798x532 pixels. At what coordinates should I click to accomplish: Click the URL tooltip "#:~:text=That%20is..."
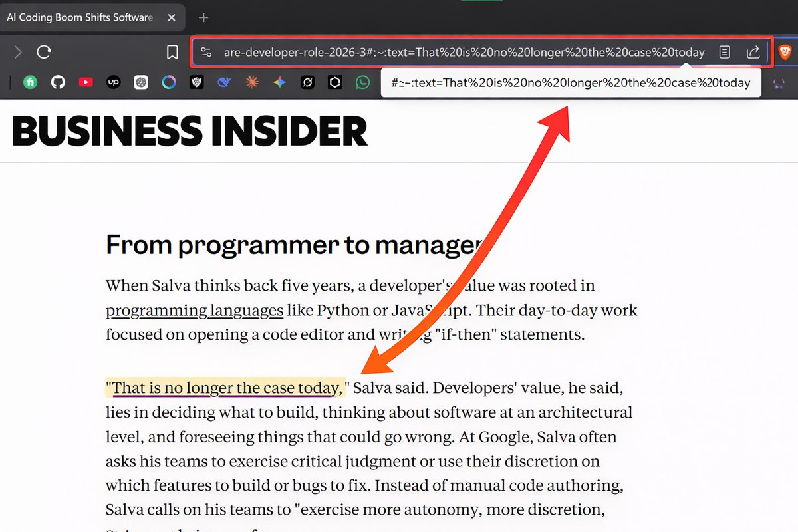571,83
